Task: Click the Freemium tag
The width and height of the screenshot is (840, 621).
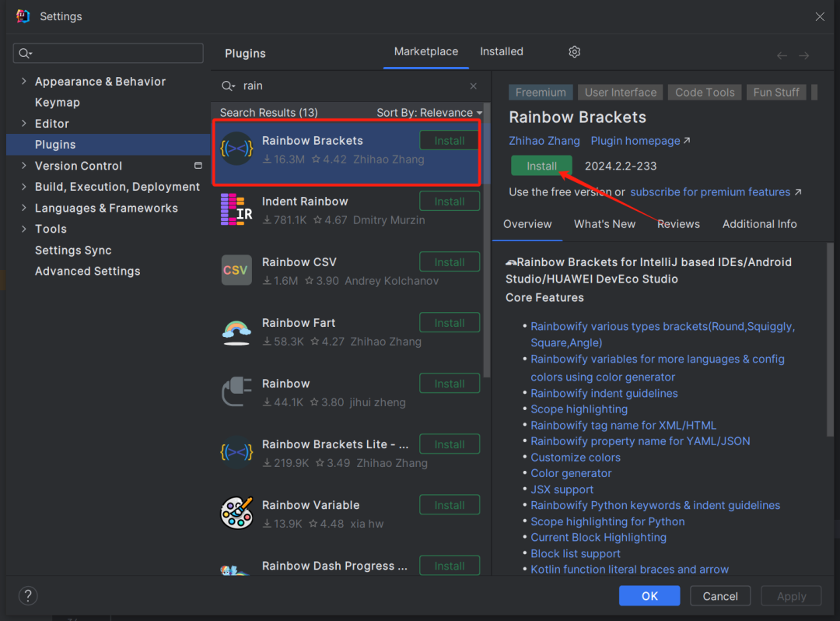Action: (x=541, y=92)
